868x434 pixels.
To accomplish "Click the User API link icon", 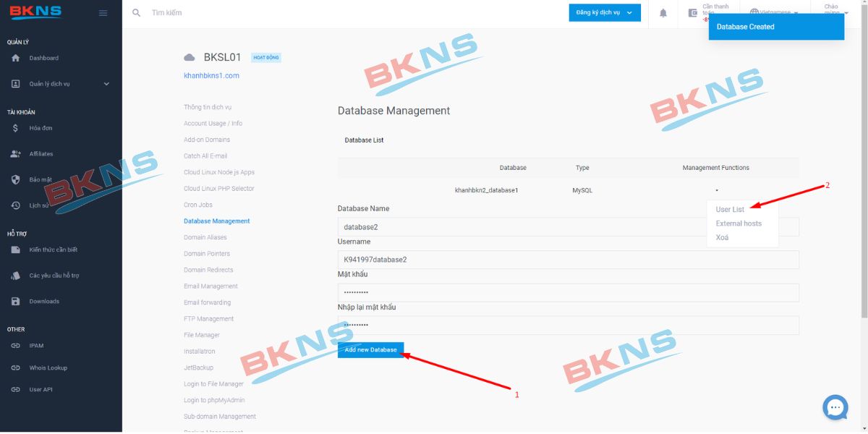I will tap(16, 390).
